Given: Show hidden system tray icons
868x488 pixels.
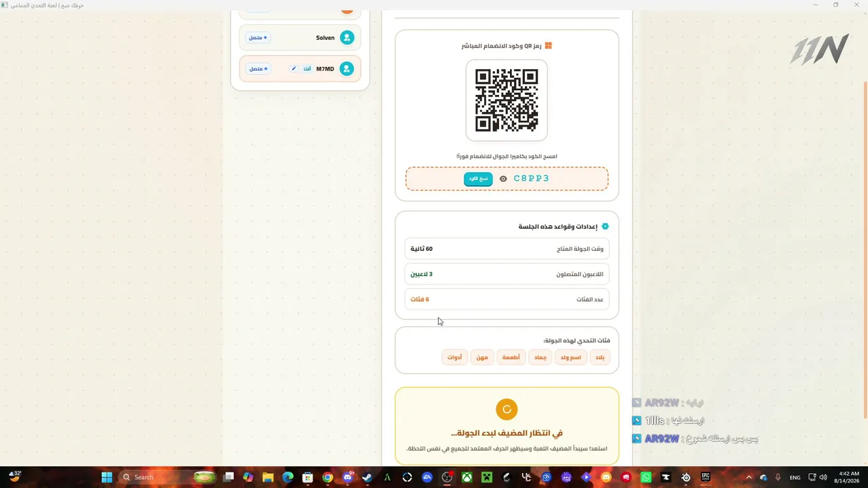Looking at the screenshot, I should coord(749,477).
